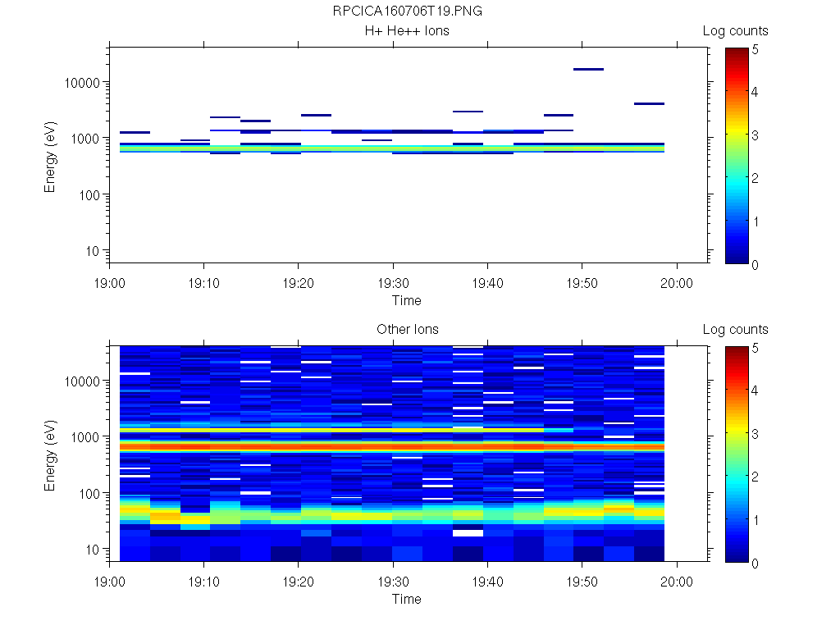
Task: Click the 10 energy tick in Other Ions plot
Action: click(x=93, y=550)
